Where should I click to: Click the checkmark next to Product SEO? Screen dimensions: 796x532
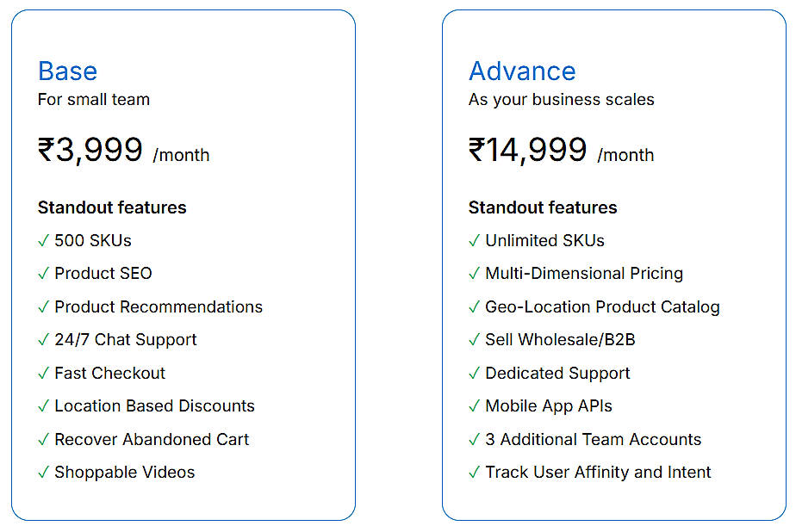(x=44, y=274)
